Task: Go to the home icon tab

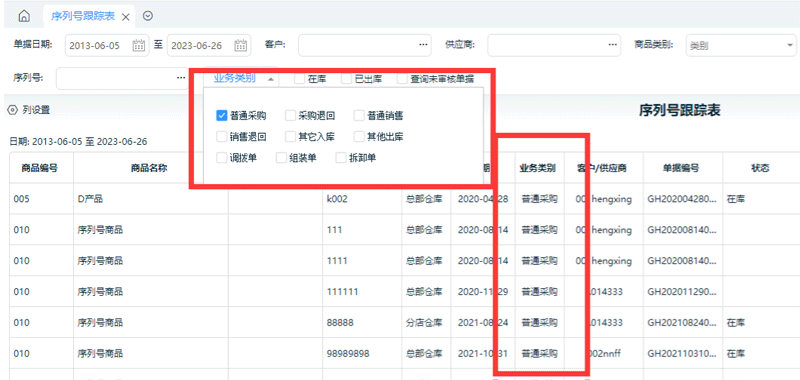Action: pyautogui.click(x=23, y=16)
